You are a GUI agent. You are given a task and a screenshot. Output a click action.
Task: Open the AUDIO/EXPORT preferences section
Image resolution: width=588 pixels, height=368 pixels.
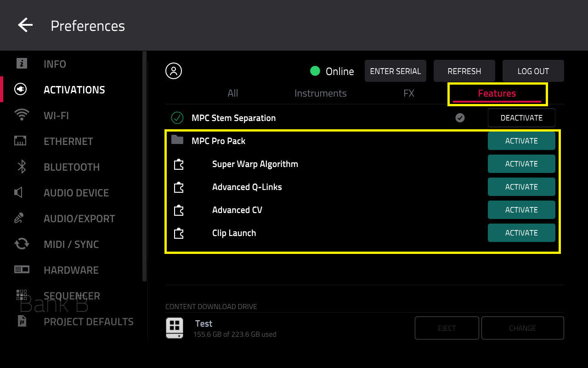79,218
